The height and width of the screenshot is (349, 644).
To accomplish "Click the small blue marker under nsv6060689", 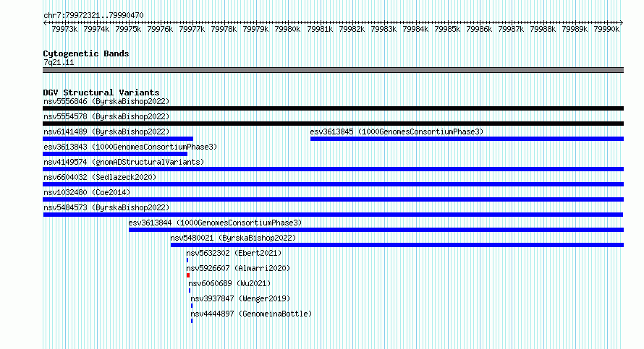I will (190, 290).
